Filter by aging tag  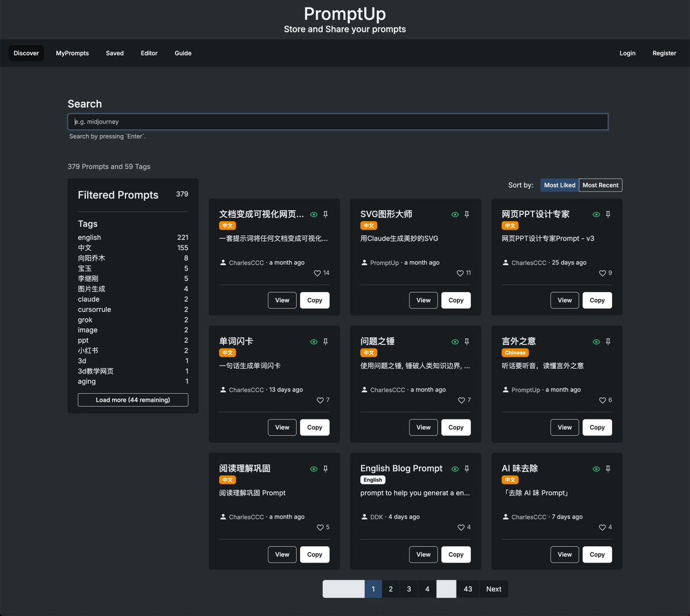point(133,381)
